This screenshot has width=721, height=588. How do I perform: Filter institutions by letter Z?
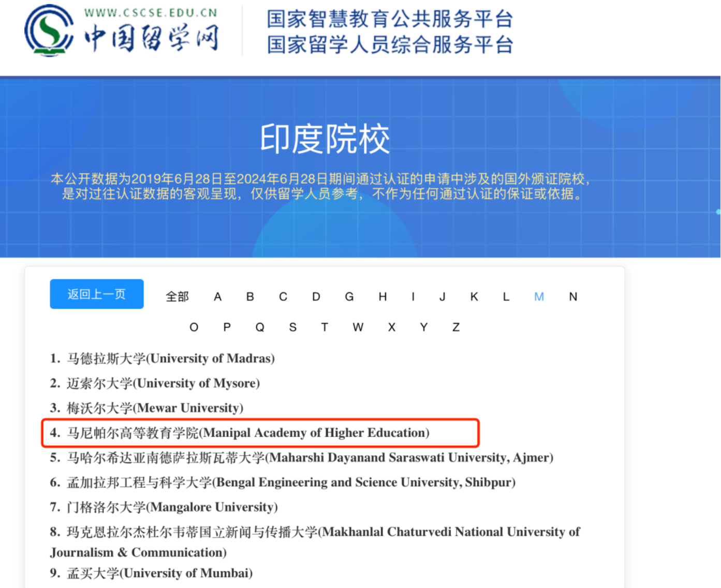tap(456, 327)
